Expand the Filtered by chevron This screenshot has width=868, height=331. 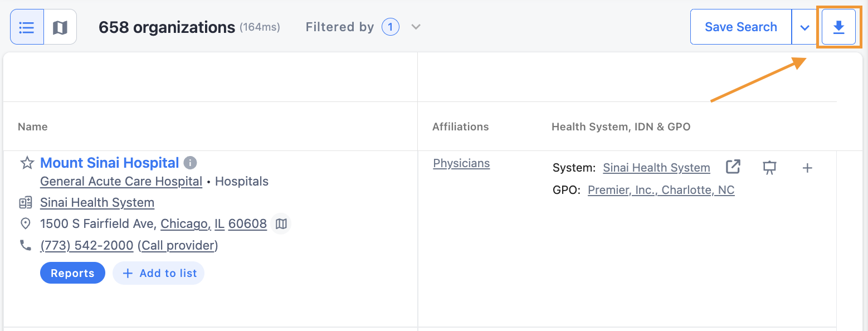click(416, 27)
